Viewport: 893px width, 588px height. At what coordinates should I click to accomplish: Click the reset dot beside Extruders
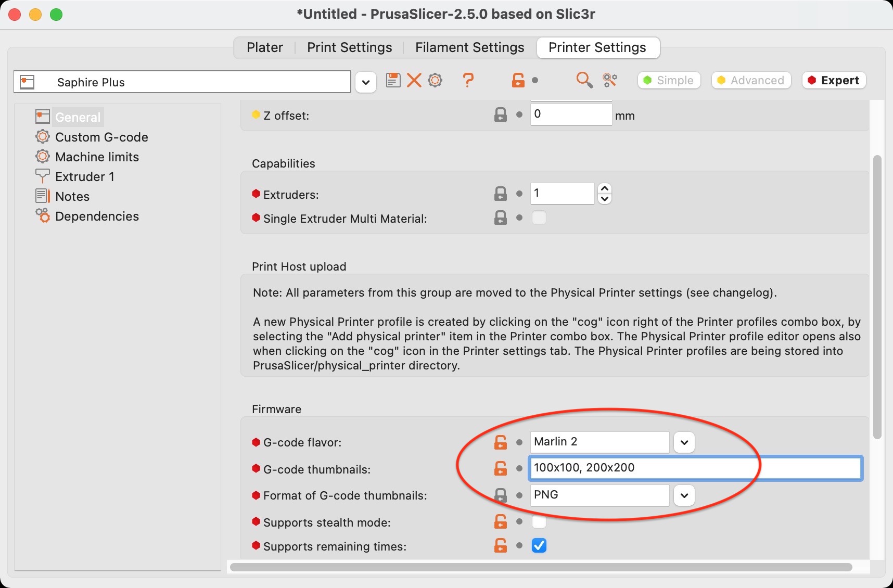(519, 194)
